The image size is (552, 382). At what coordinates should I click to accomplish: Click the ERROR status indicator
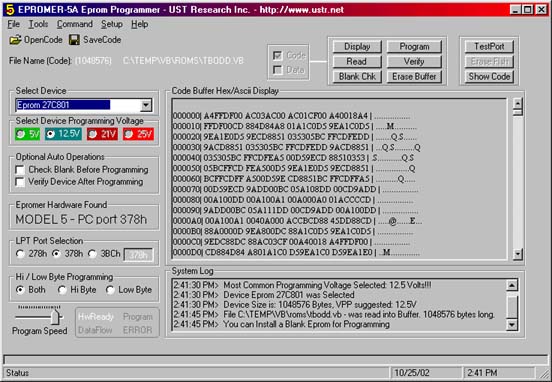[137, 330]
